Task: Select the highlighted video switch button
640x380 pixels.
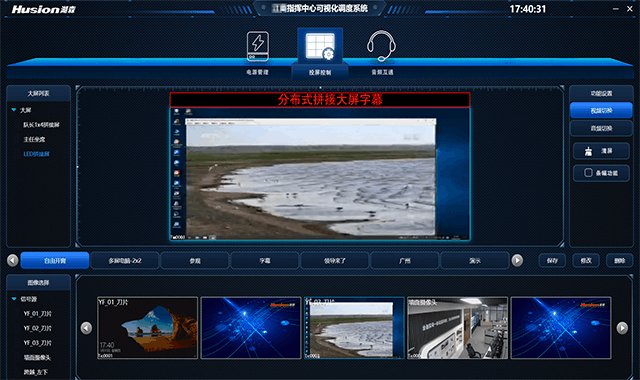Action: pyautogui.click(x=601, y=111)
